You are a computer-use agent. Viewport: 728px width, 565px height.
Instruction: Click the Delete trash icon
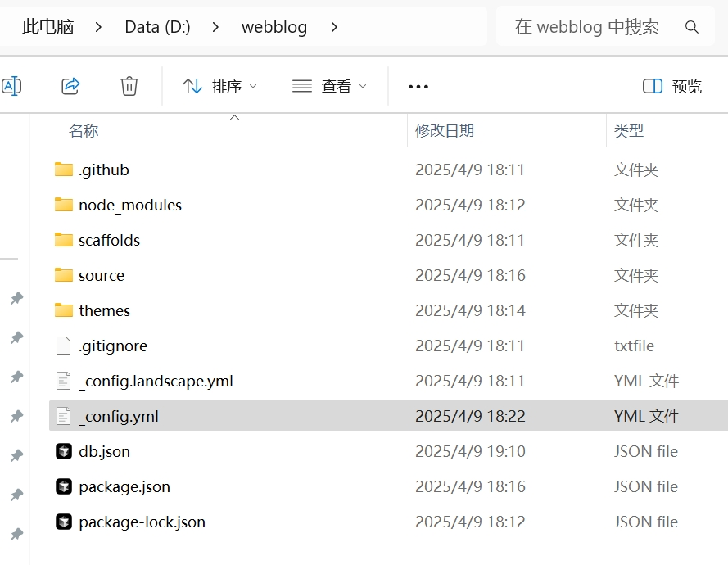point(129,86)
